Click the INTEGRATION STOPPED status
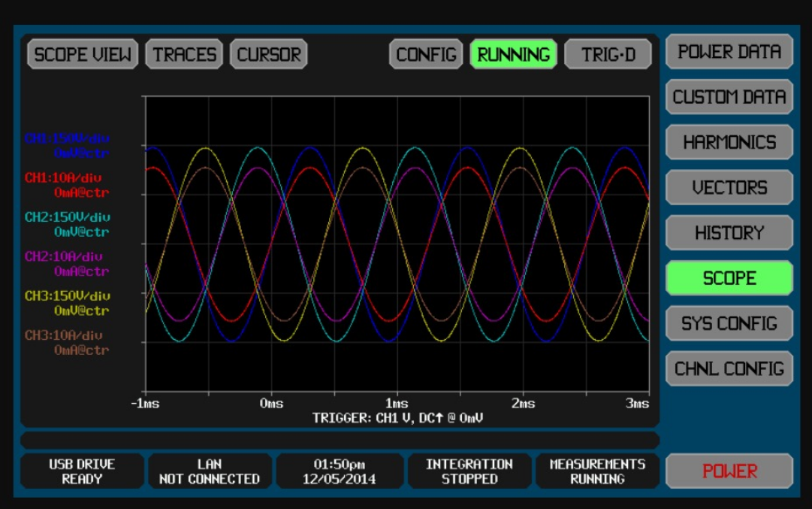Viewport: 812px width, 509px height. pyautogui.click(x=469, y=471)
